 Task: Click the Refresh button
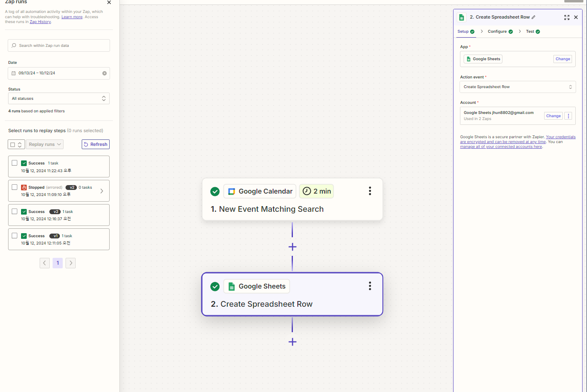[95, 144]
